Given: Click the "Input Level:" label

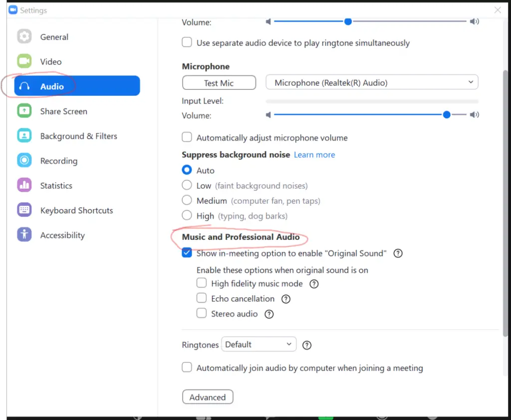Looking at the screenshot, I should [203, 101].
